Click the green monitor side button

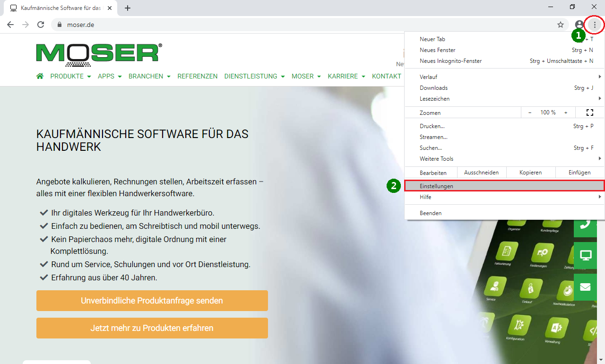click(x=586, y=256)
